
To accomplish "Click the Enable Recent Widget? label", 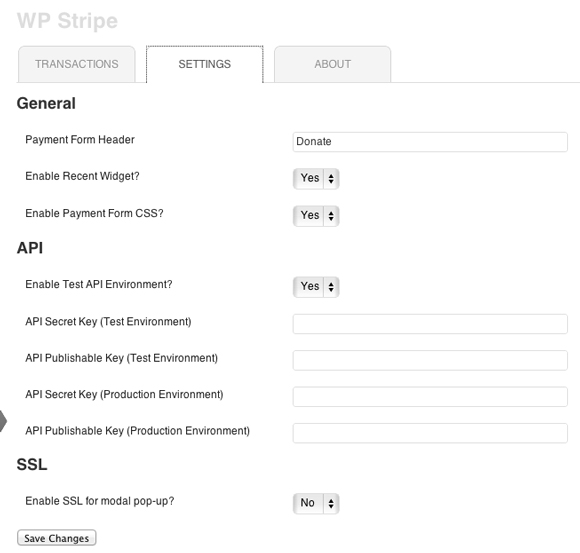I will coord(82,176).
